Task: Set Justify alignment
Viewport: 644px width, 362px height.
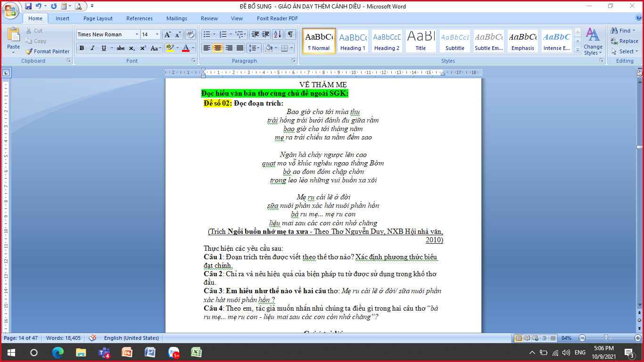Action: pos(240,48)
